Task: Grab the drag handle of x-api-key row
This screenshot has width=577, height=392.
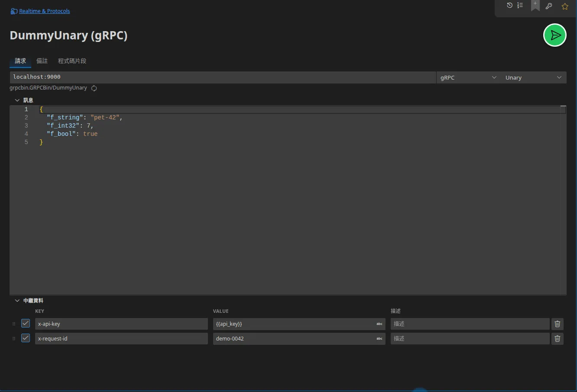Action: click(14, 324)
